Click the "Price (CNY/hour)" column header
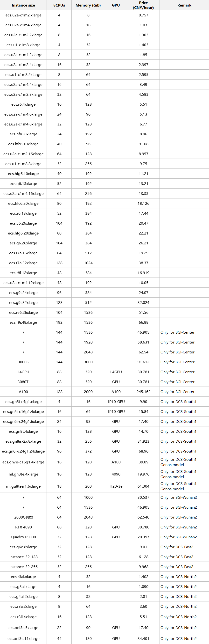The width and height of the screenshot is (209, 644). 143,5
